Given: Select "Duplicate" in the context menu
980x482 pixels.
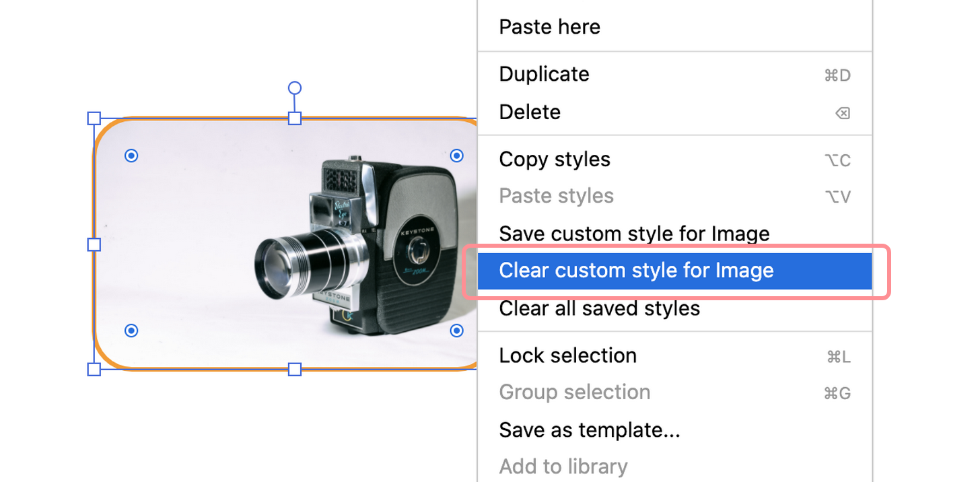Looking at the screenshot, I should pyautogui.click(x=543, y=74).
